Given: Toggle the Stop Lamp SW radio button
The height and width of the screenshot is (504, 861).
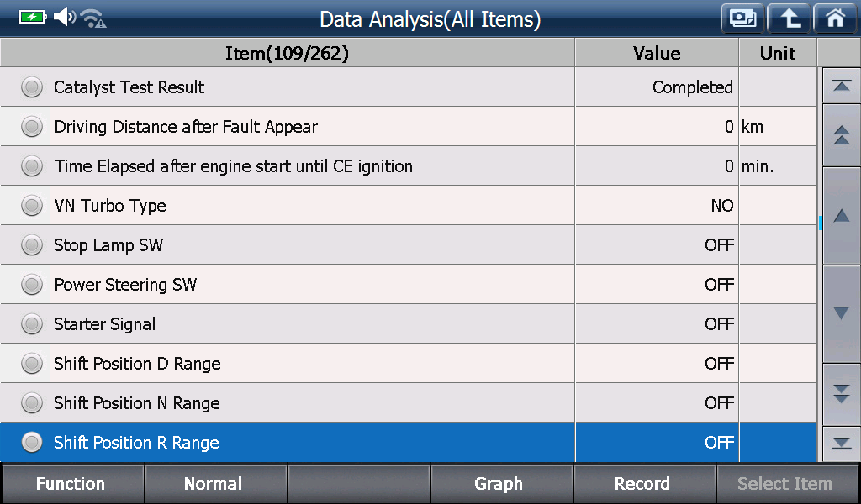Looking at the screenshot, I should pos(32,245).
